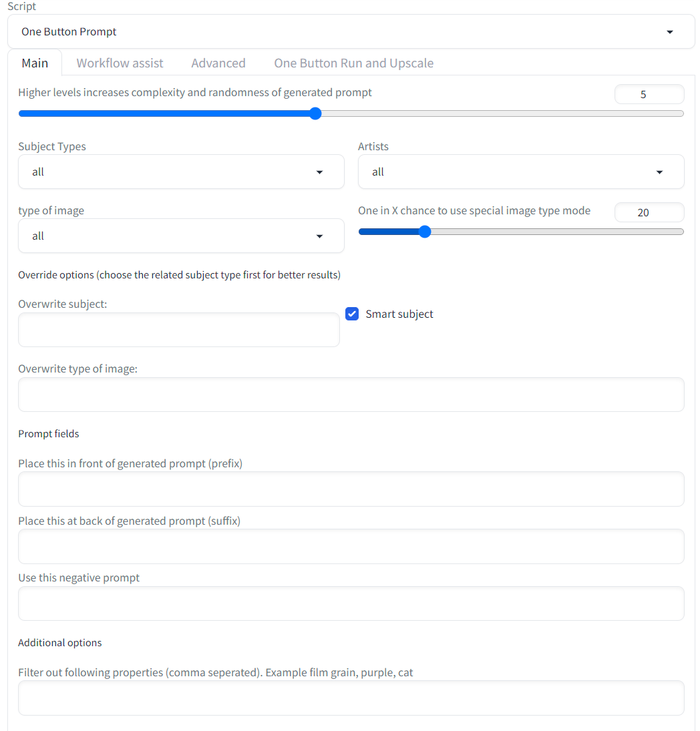Open the One Button Run and Upscale tab
700x731 pixels.
353,63
